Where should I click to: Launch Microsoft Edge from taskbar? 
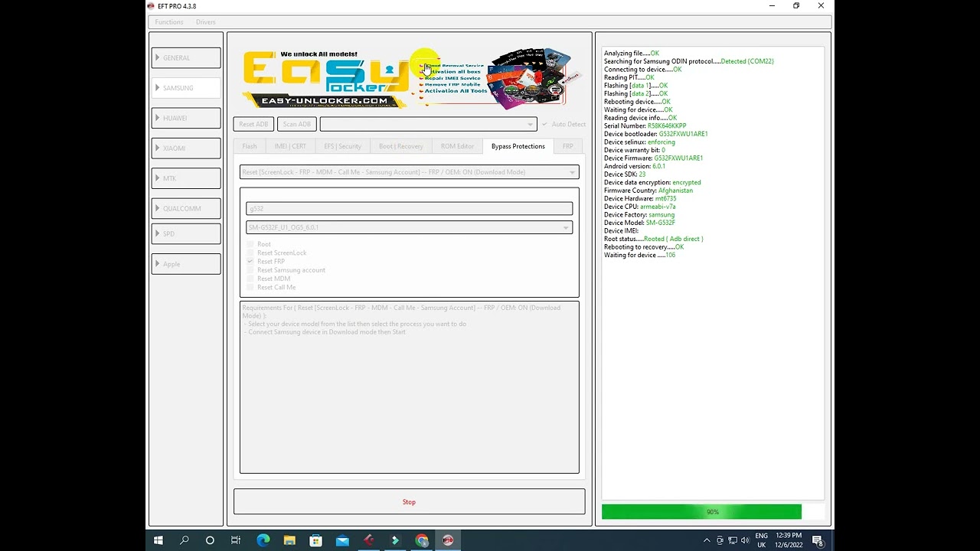(x=263, y=540)
